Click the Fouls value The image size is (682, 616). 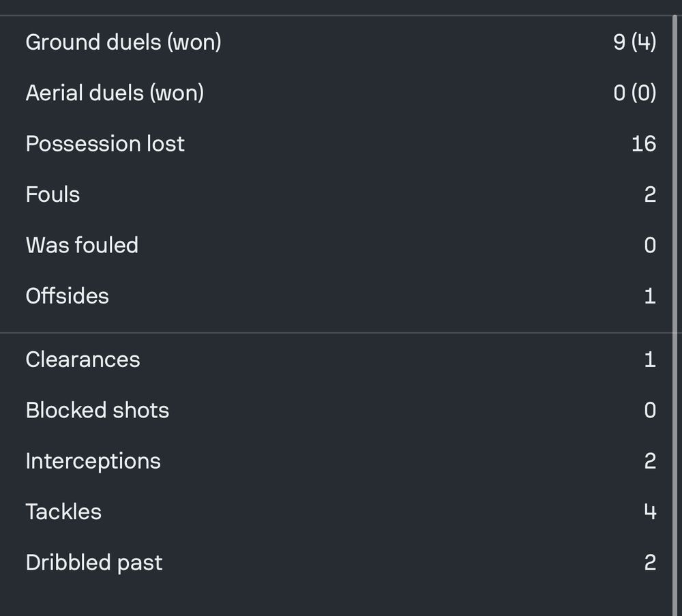[650, 194]
